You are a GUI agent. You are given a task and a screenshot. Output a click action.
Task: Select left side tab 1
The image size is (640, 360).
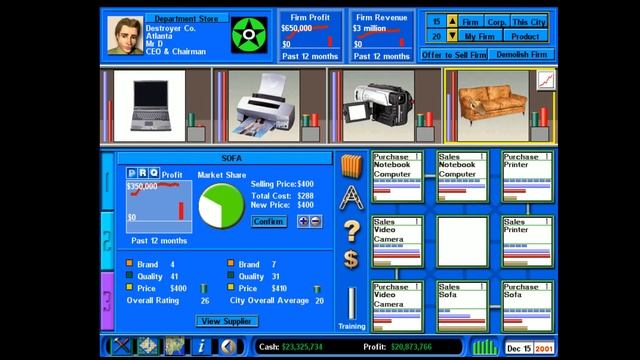coord(107,181)
